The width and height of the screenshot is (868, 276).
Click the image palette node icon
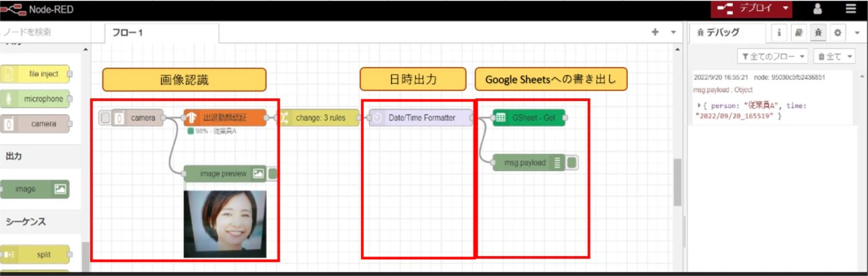[x=61, y=189]
